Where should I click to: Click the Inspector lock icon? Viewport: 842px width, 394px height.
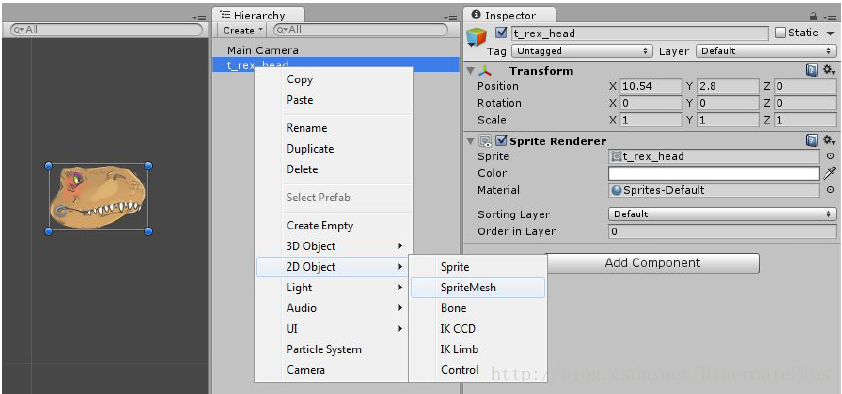[x=813, y=17]
